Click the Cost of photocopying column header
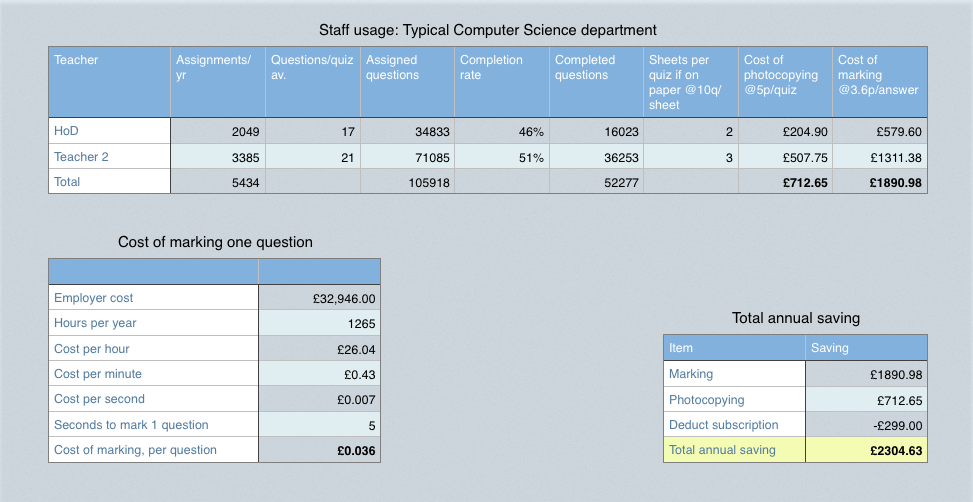The height and width of the screenshot is (502, 973). (784, 82)
